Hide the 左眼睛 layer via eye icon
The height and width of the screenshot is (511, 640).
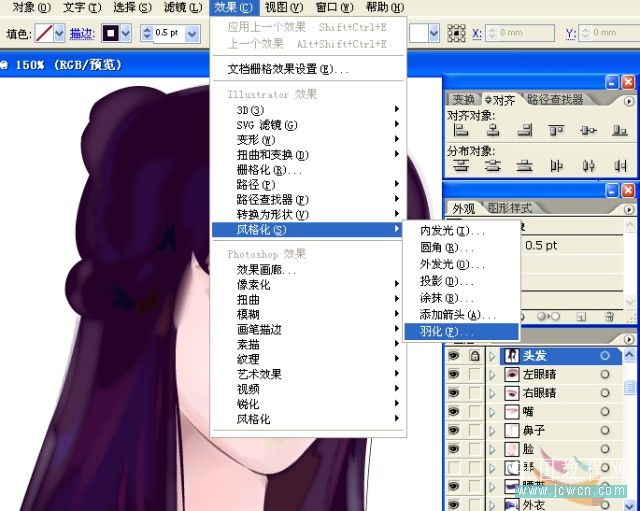(454, 374)
